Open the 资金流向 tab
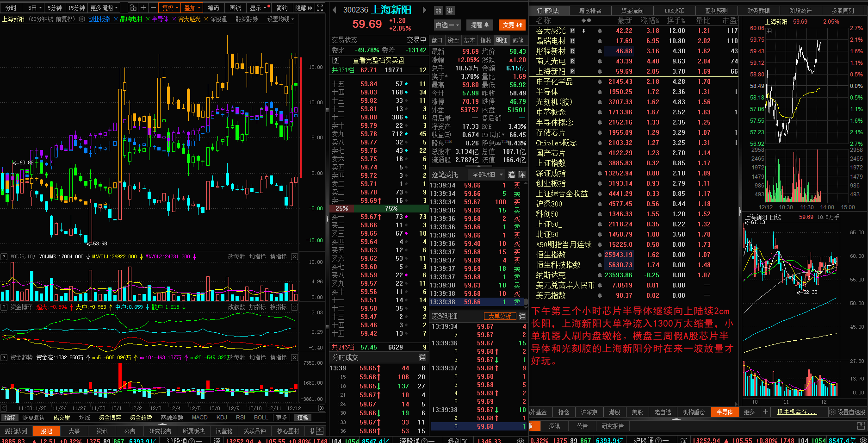The image size is (868, 443). (x=632, y=11)
